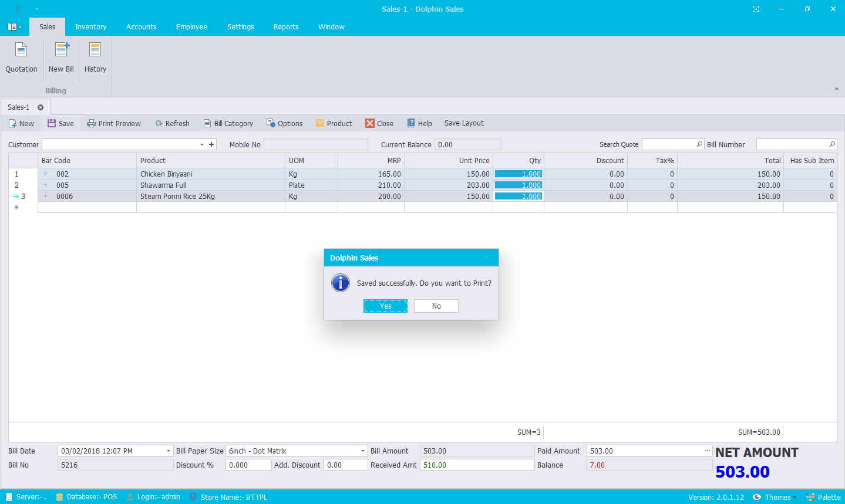Open Print Preview
Screen dimensions: 845x504
[x=114, y=123]
